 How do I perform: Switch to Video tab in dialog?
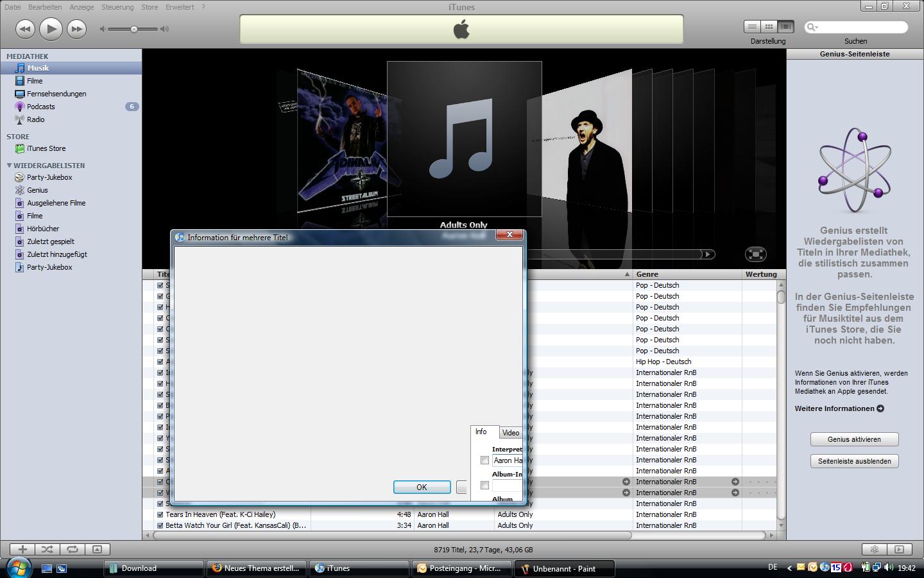click(x=511, y=433)
